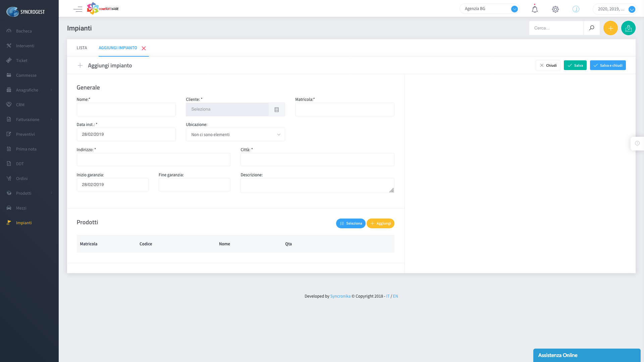Click the Chiudi button
The image size is (644, 362).
[x=548, y=65]
